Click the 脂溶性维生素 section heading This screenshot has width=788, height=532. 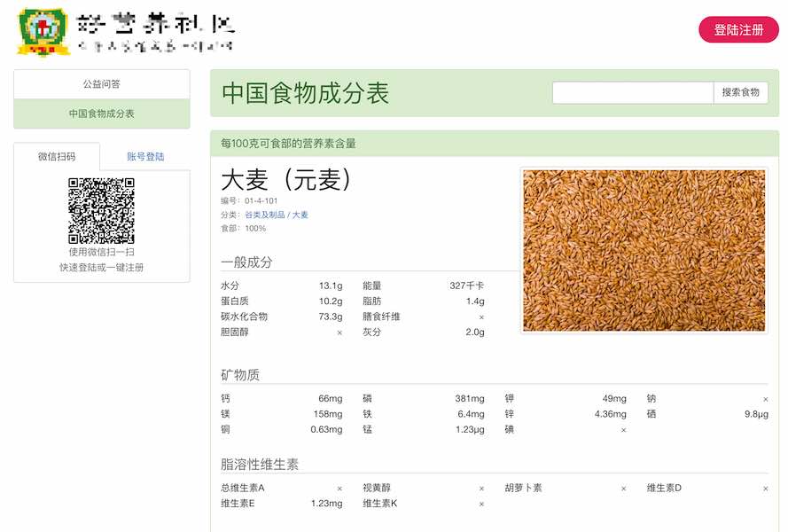pos(260,465)
